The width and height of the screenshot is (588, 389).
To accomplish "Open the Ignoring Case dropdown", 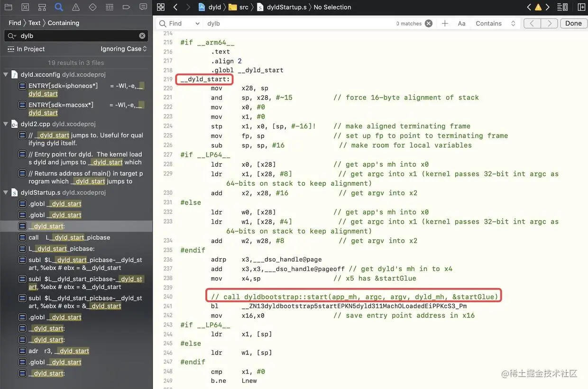I will [x=125, y=48].
